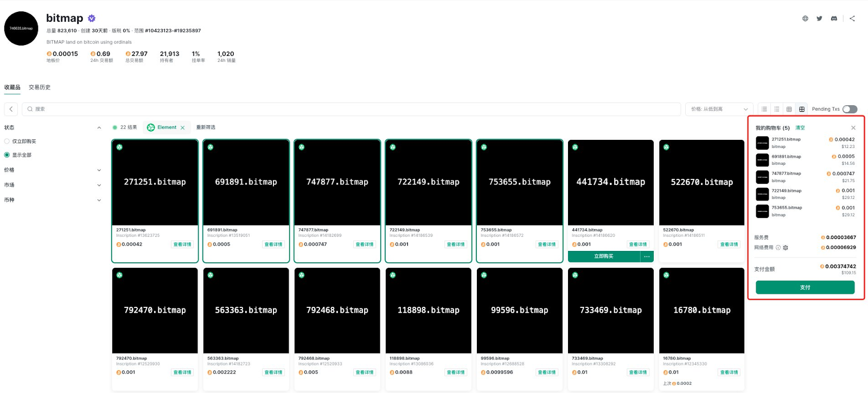Select the 显示全部 radio option
This screenshot has height=393, width=868.
point(7,155)
